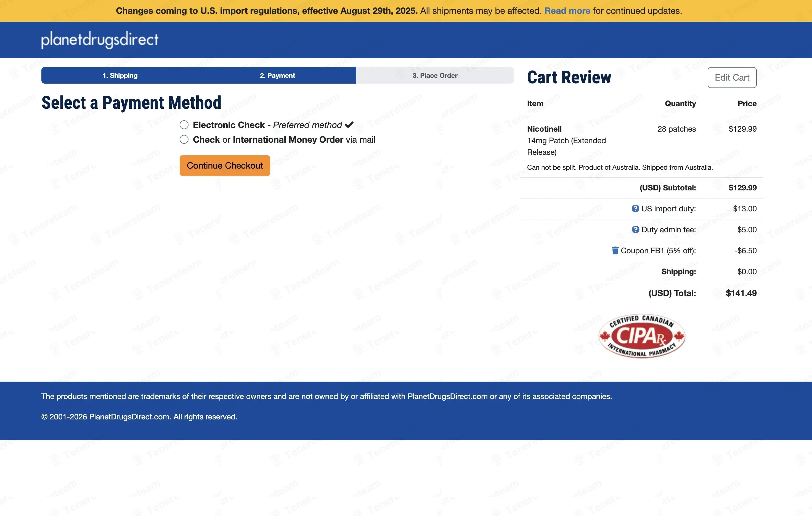The image size is (812, 516).
Task: Click the Shipping $0.00 value
Action: [x=747, y=272]
